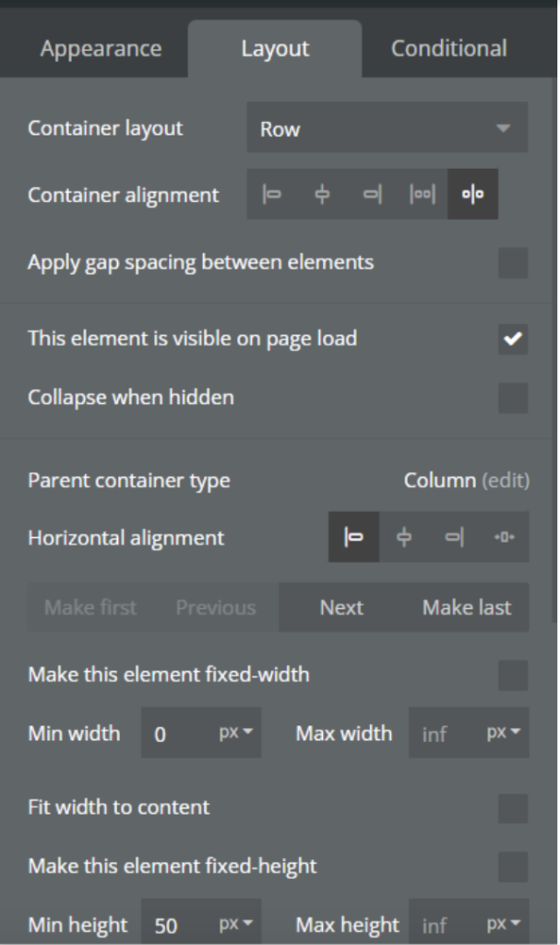This screenshot has width=560, height=945.
Task: Open Min width px unit dropdown
Action: point(235,733)
